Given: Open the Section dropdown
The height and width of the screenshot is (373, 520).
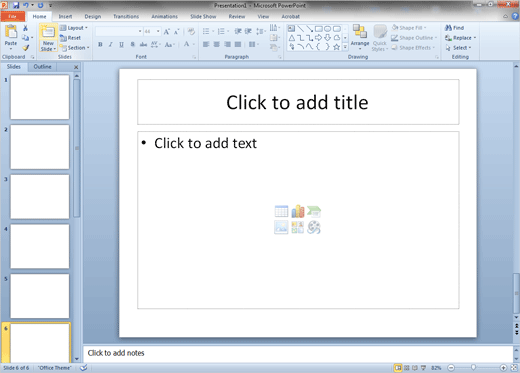Looking at the screenshot, I should [x=75, y=48].
